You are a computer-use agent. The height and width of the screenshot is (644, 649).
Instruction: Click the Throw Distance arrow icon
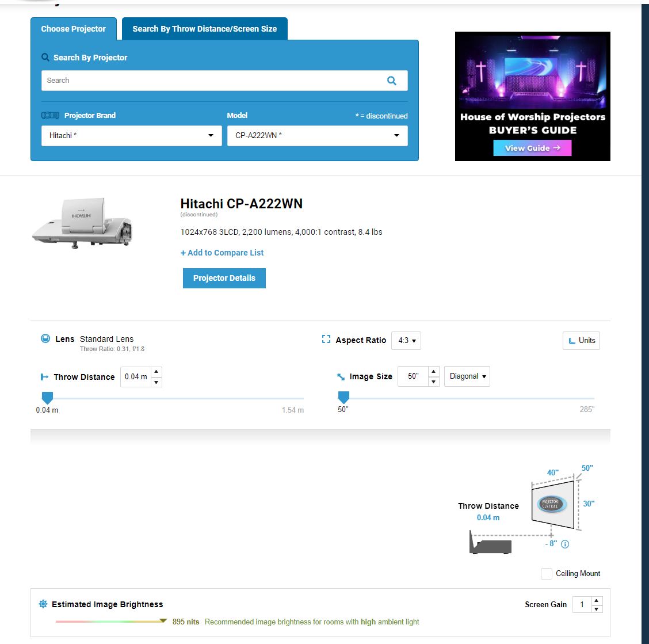(x=44, y=377)
